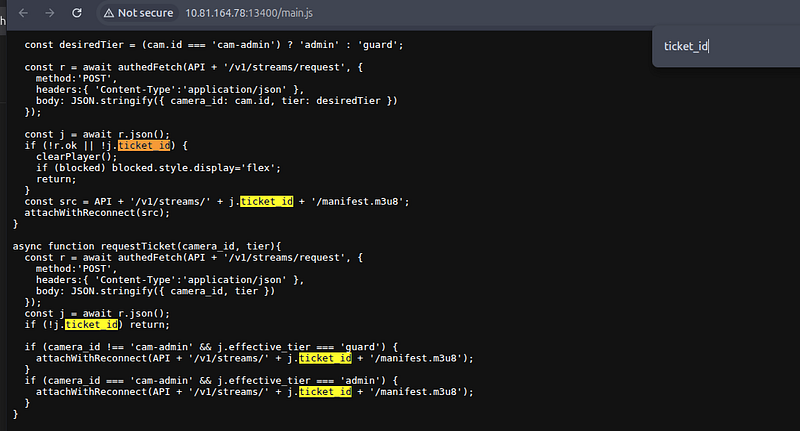Click the browser back arrow
The width and height of the screenshot is (800, 431).
click(23, 13)
